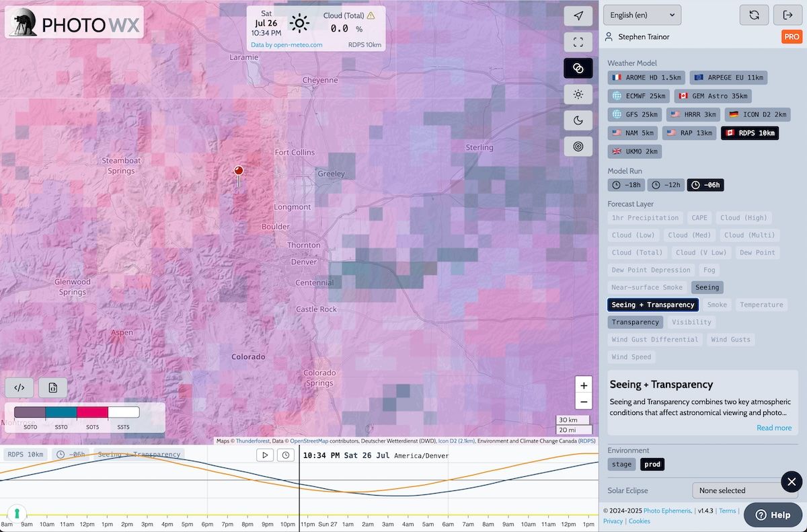Click the white S5T5 legend swatch

(x=124, y=412)
